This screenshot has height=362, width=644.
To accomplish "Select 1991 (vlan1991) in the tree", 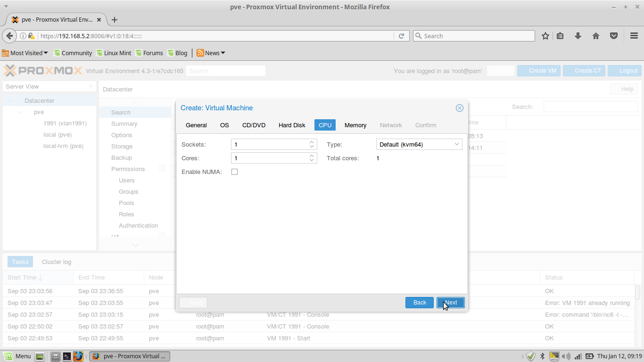I will (x=65, y=123).
